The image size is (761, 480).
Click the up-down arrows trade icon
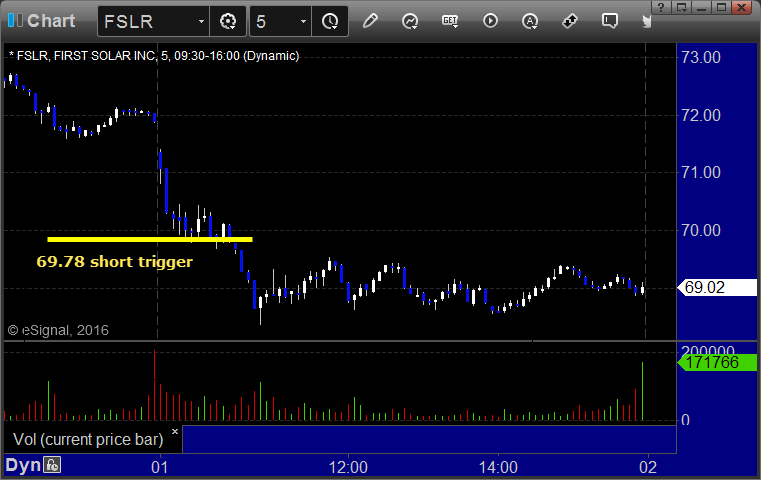tap(570, 21)
